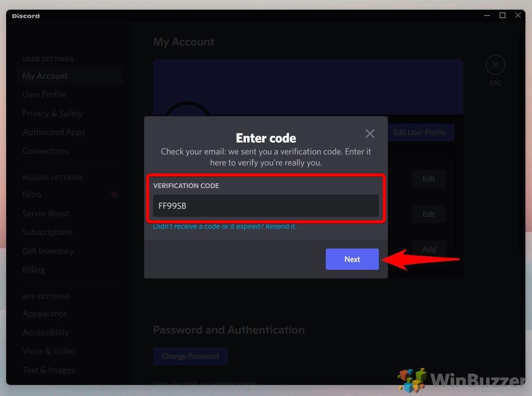Close the Discord window

[x=518, y=15]
